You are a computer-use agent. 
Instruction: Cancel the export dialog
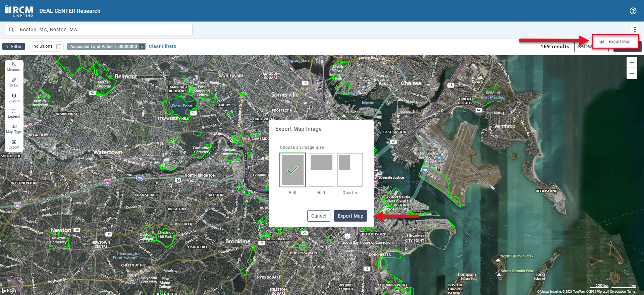(318, 216)
